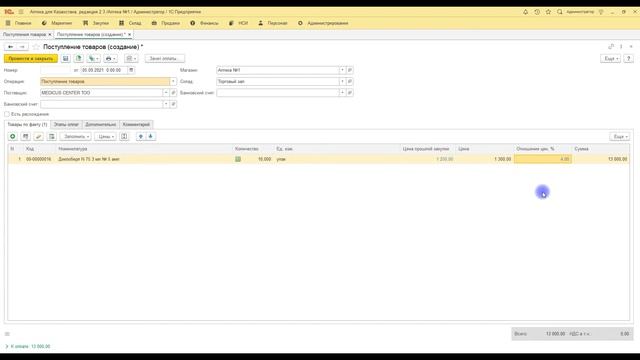The image size is (640, 360).
Task: Click the row code 00-00000016 cell
Action: pyautogui.click(x=39, y=159)
